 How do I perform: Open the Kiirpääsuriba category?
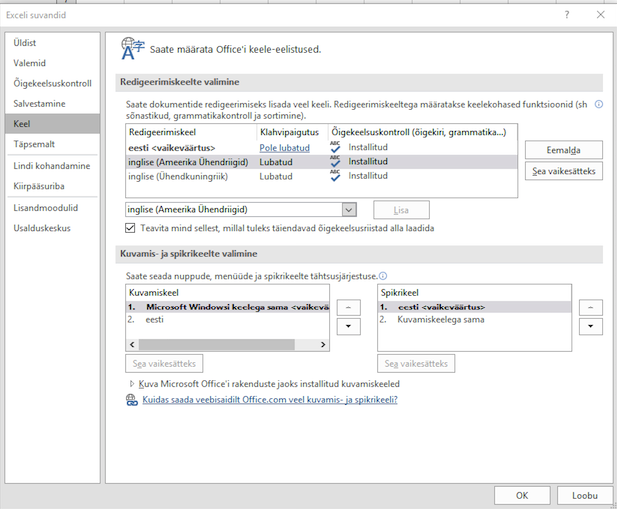(x=52, y=186)
